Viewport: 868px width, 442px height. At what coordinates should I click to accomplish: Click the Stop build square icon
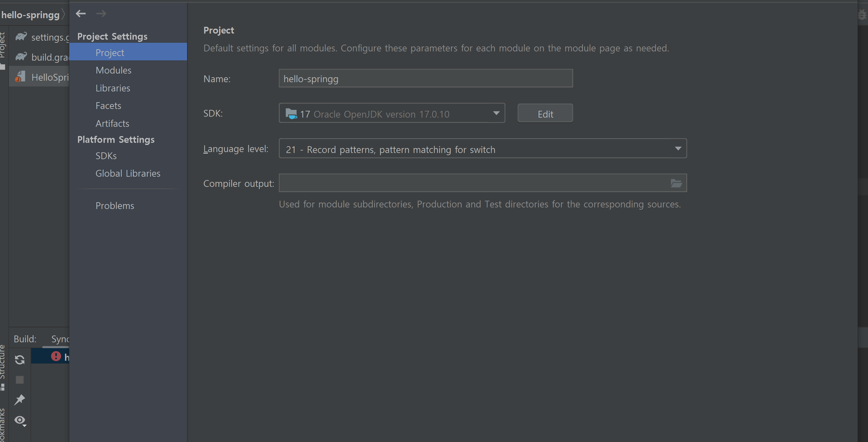[20, 380]
